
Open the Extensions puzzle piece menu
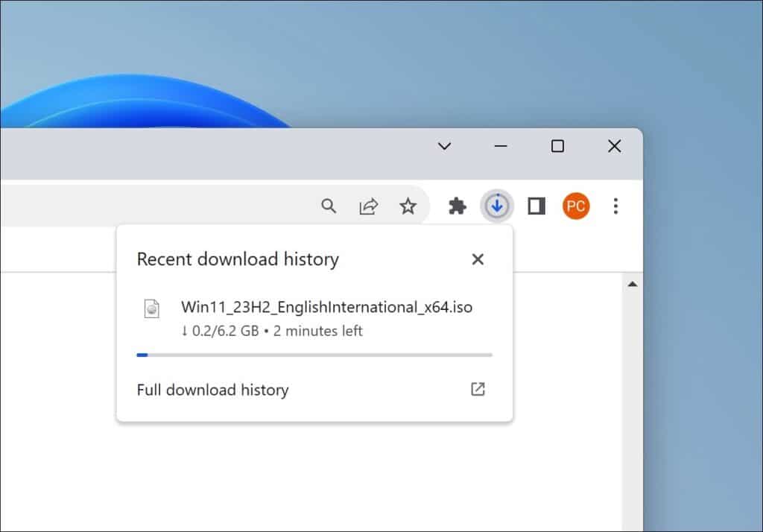(457, 206)
